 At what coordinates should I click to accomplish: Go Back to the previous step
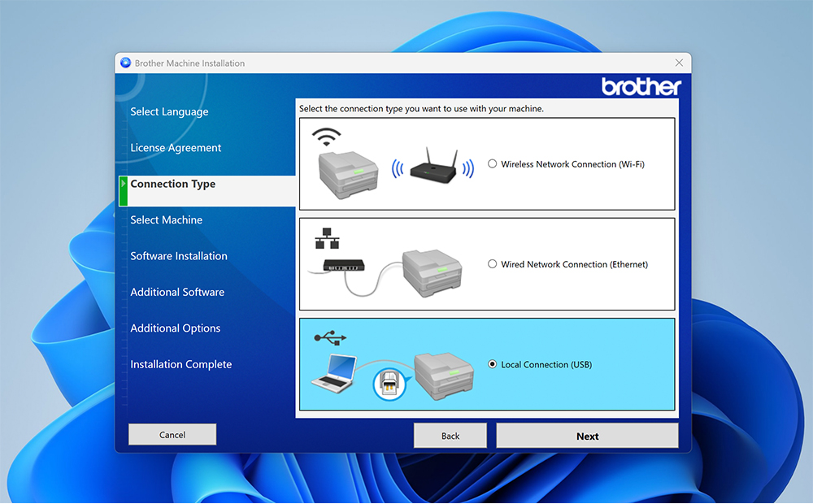(450, 436)
